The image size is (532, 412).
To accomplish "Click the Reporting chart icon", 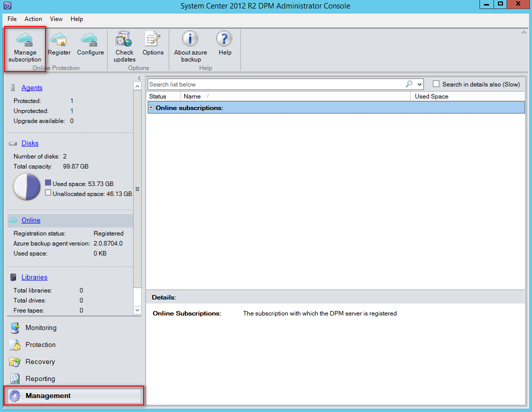I will 15,379.
